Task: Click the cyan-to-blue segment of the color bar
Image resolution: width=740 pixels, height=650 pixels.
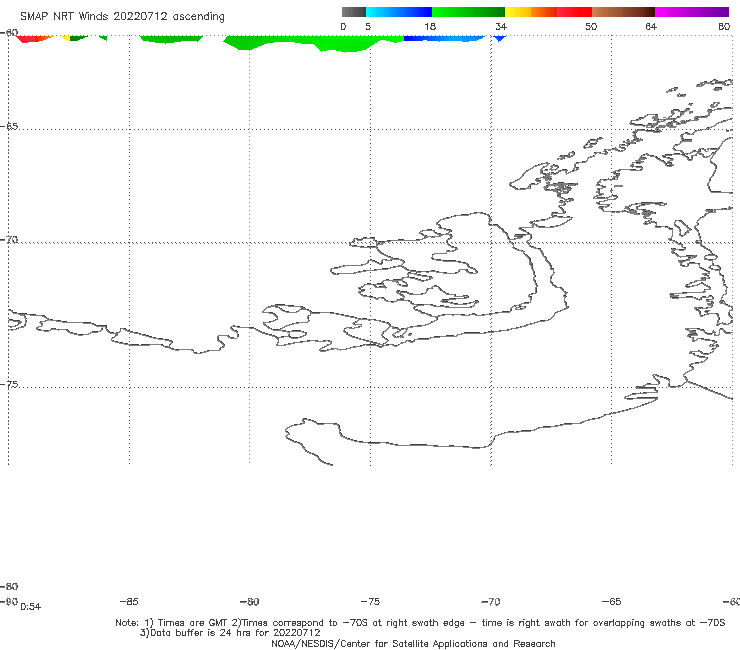Action: tap(399, 12)
